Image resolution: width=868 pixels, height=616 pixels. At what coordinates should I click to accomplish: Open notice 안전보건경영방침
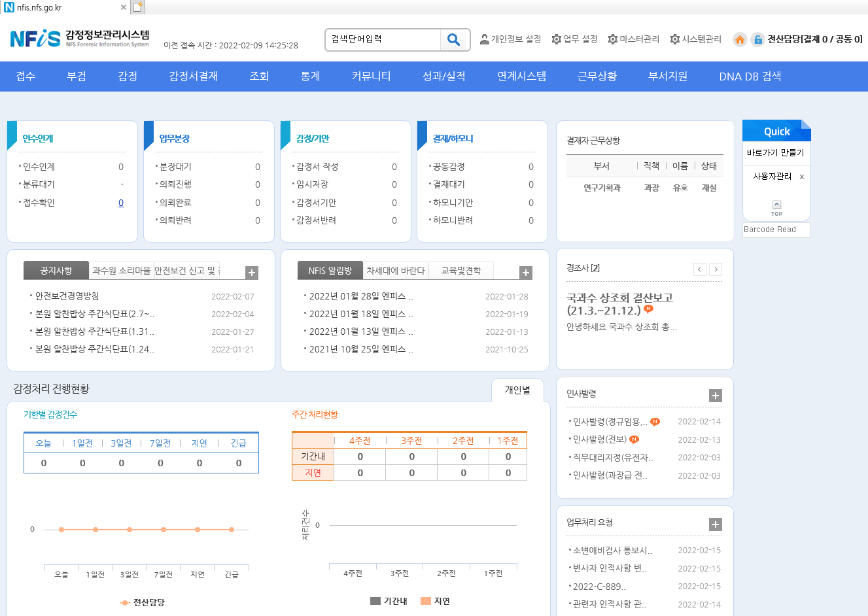tap(67, 296)
